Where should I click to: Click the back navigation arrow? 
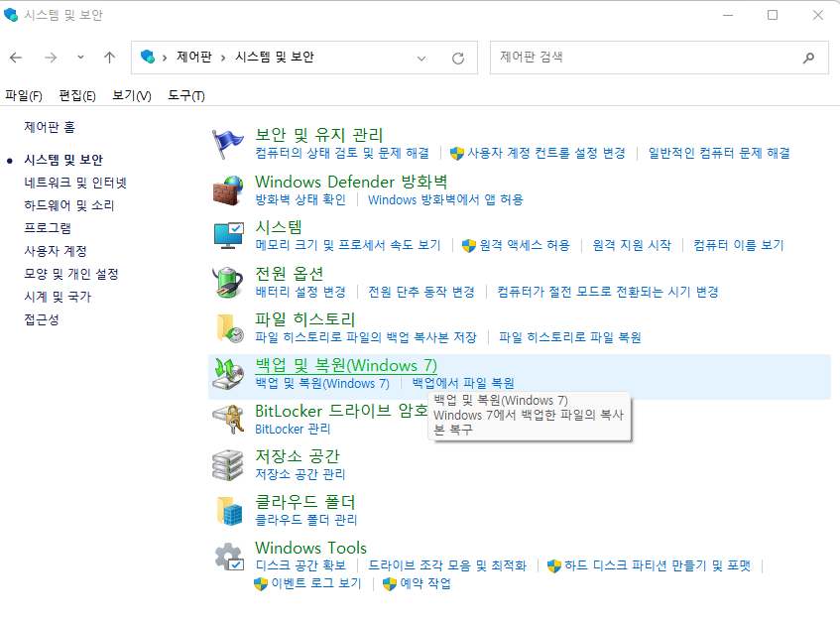point(16,58)
